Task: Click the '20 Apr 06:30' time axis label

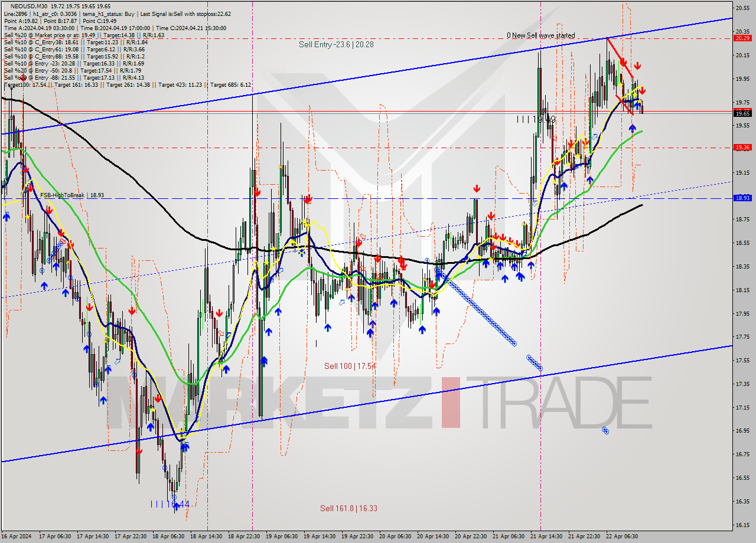Action: pos(395,537)
